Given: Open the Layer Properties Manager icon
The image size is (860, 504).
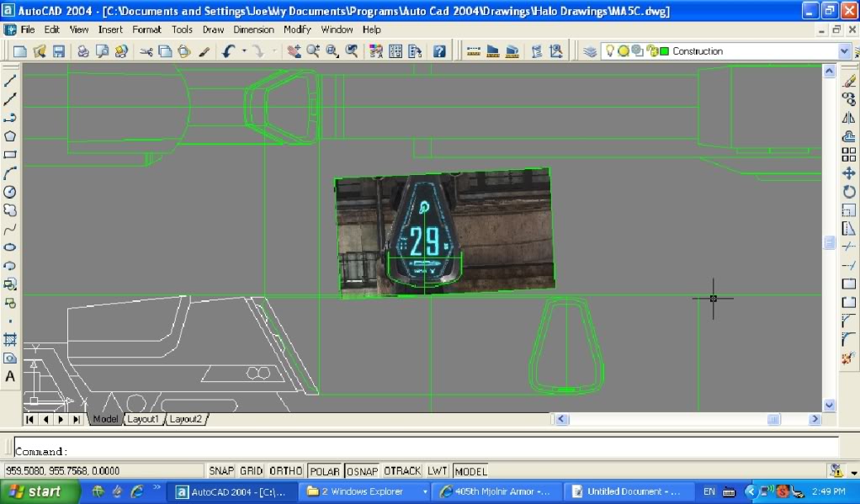Looking at the screenshot, I should pos(590,51).
